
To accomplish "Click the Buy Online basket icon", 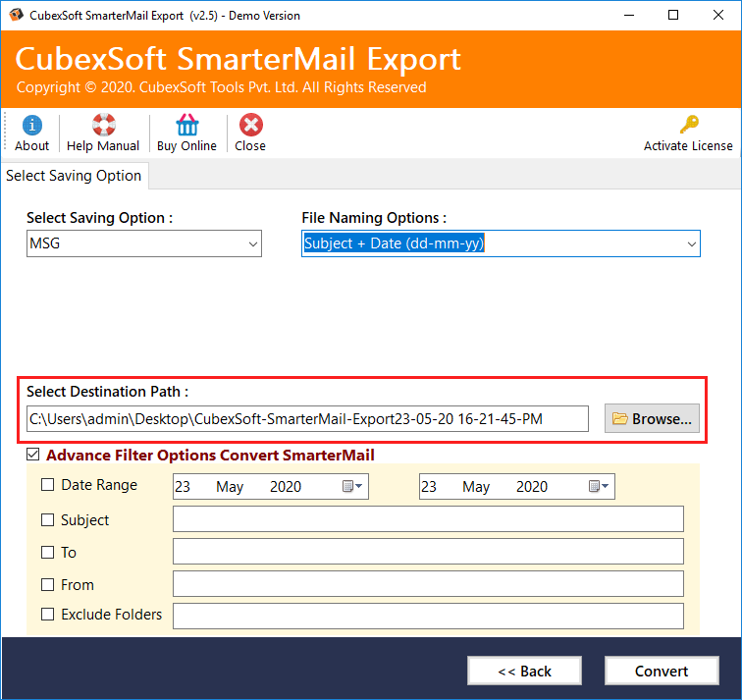I will 187,125.
